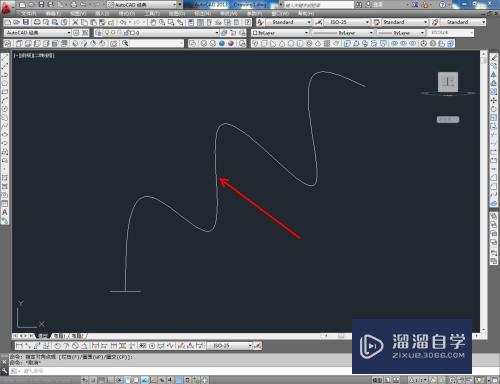Screen dimensions: 500x384
Task: Open the Draw menu
Action: 177,14
